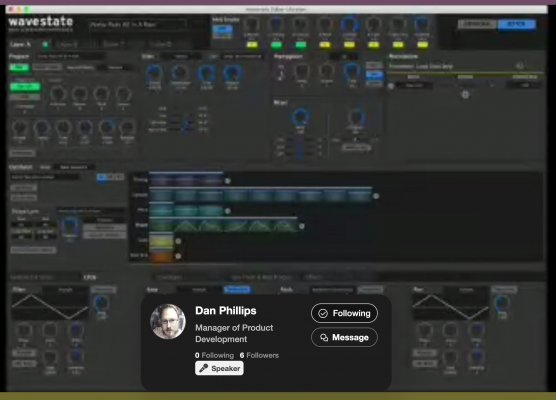Screen dimensions: 556x400
Task: Toggle the green Layer A enable light
Action: point(45,44)
